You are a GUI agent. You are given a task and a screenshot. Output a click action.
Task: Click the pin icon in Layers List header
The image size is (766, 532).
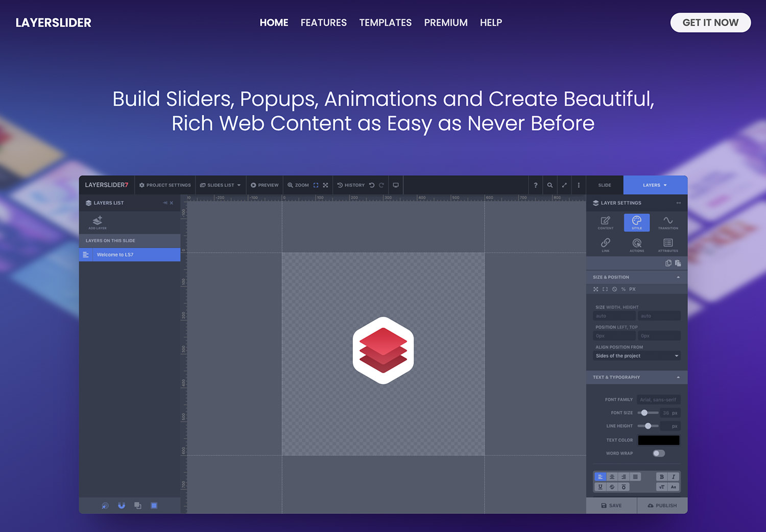[165, 203]
